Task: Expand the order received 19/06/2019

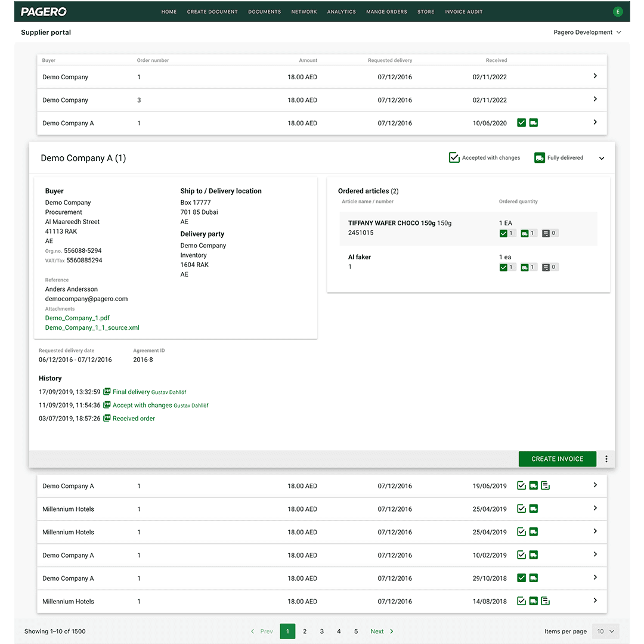Action: click(x=595, y=485)
